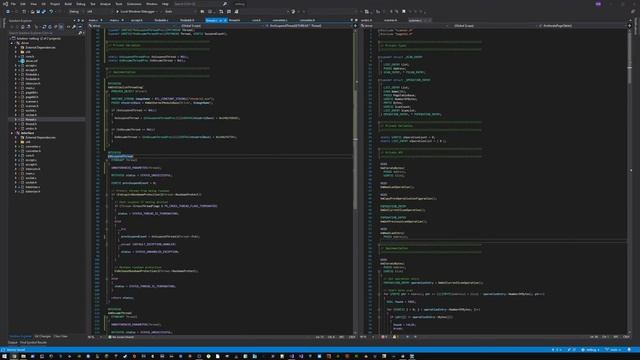Open the Analyze menu
Image resolution: width=640 pixels, height=360 pixels.
[x=105, y=4]
